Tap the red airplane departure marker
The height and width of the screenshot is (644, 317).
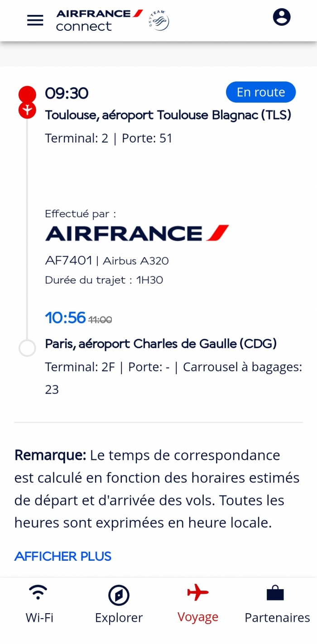pos(27,110)
